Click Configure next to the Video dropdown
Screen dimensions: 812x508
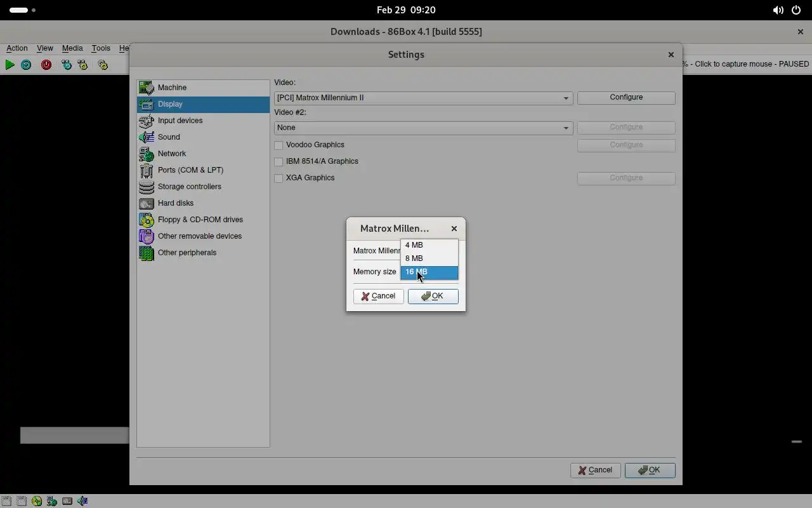coord(626,97)
